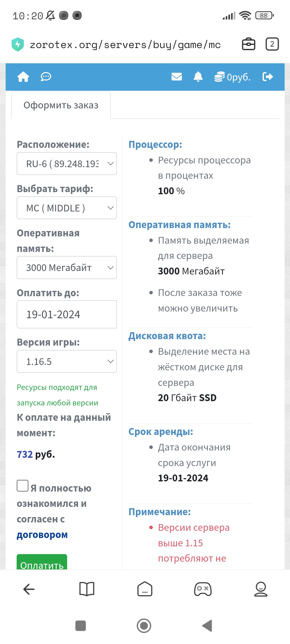Open the home icon in blue header
Image resolution: width=290 pixels, height=644 pixels.
[23, 77]
